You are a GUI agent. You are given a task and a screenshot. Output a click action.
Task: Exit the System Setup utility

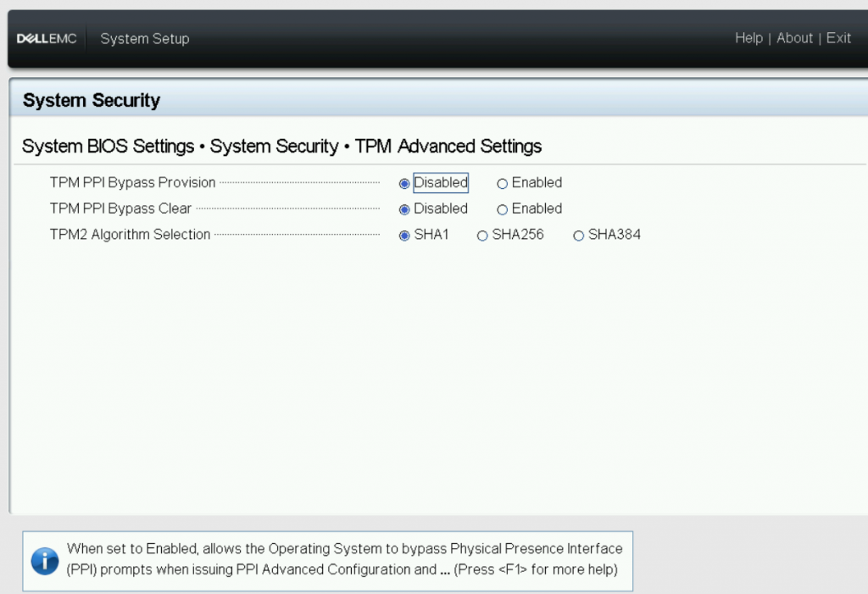point(838,38)
